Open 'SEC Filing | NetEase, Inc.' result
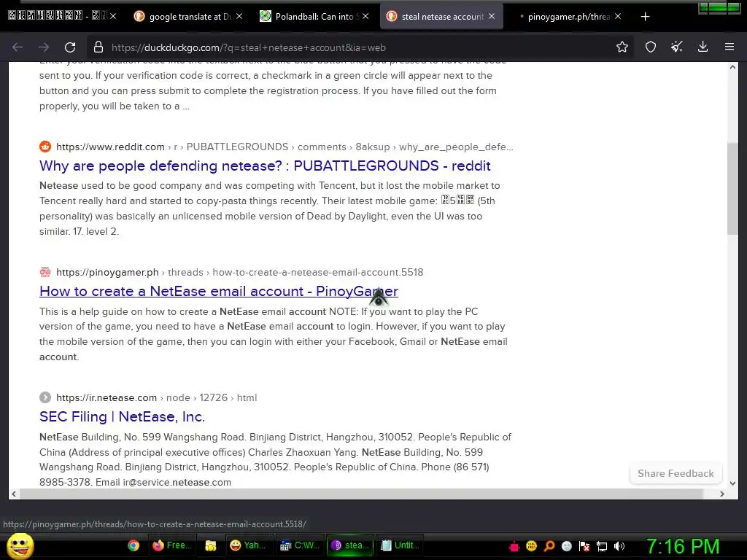 122,416
